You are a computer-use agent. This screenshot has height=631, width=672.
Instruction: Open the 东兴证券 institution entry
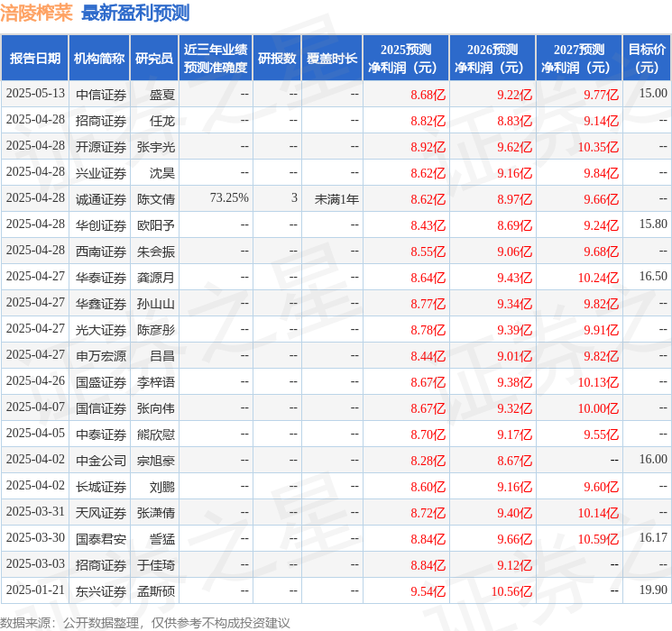point(100,591)
